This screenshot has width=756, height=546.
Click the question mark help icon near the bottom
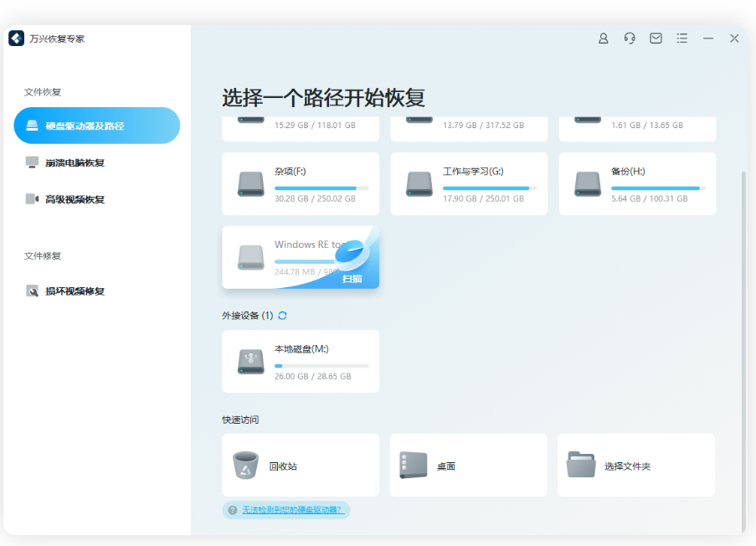[x=233, y=510]
